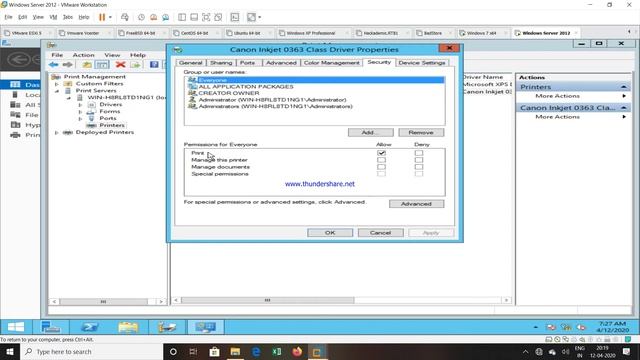Image resolution: width=640 pixels, height=360 pixels.
Task: Open Action menu in Print Management
Action: (83, 55)
